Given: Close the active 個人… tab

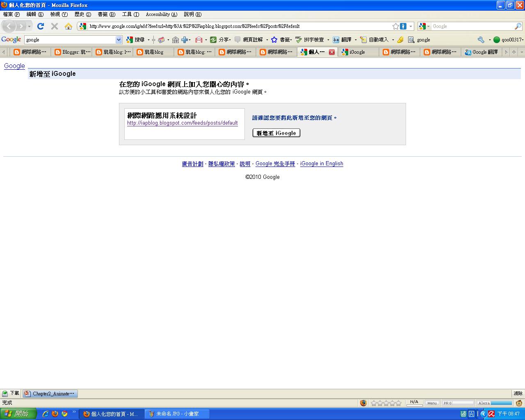Looking at the screenshot, I should (332, 52).
